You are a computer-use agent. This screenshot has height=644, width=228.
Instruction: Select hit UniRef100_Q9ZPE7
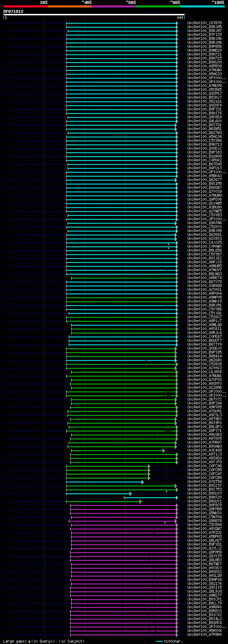pyautogui.click(x=204, y=94)
